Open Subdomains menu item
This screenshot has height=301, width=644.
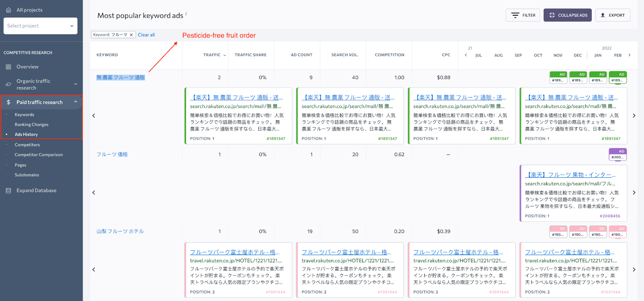[x=27, y=175]
